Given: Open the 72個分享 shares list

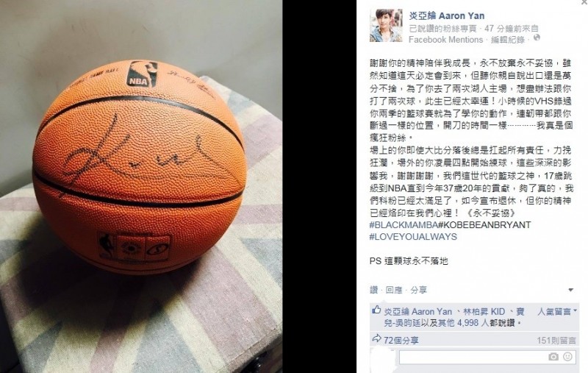Looking at the screenshot, I should [x=401, y=341].
